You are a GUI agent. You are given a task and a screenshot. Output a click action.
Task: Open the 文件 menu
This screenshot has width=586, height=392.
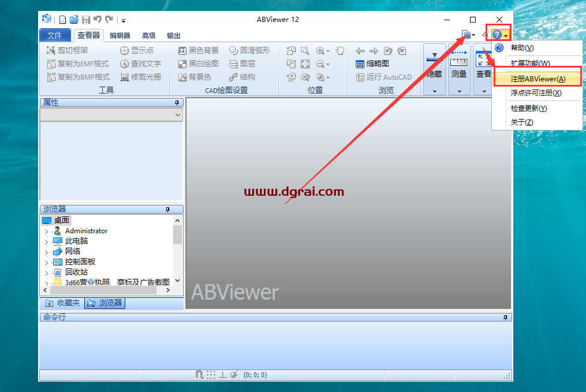55,35
